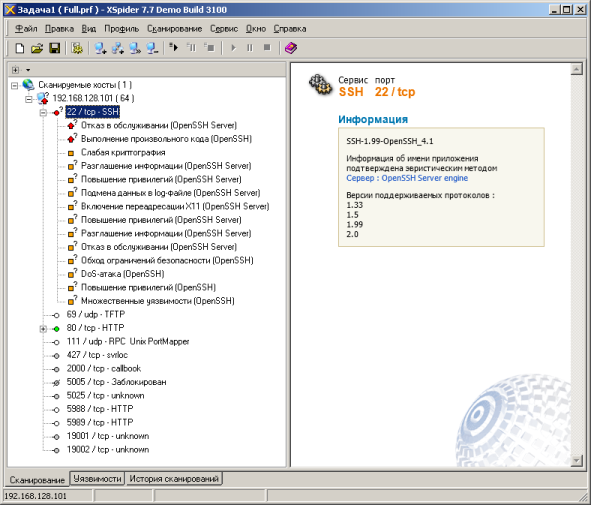Select 111 / udp - RPC Unix PortMapper
Viewport: 591px width, 505px height.
(x=128, y=341)
